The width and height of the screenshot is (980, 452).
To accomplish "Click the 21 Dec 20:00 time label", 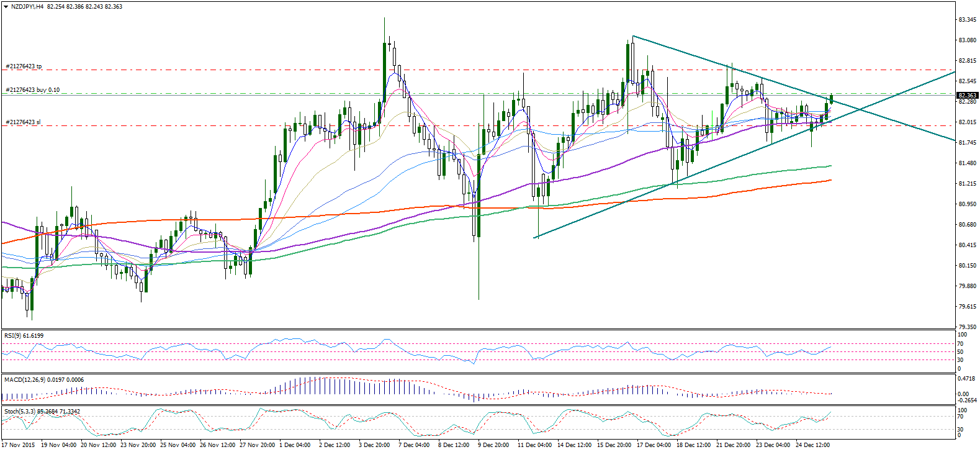I will 734,445.
